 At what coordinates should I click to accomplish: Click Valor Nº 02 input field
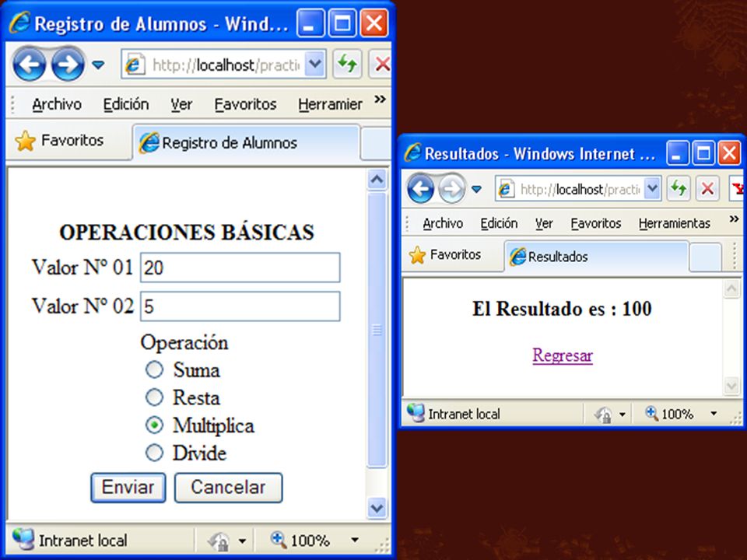(240, 306)
